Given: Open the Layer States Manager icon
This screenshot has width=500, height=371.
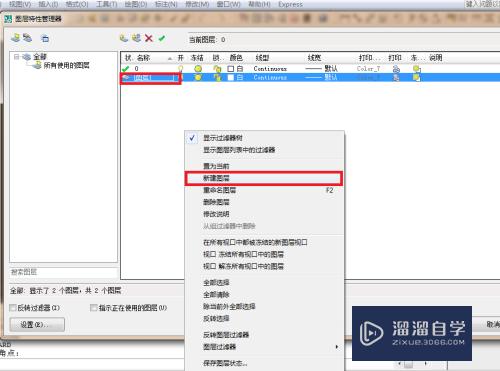Looking at the screenshot, I should tap(45, 38).
